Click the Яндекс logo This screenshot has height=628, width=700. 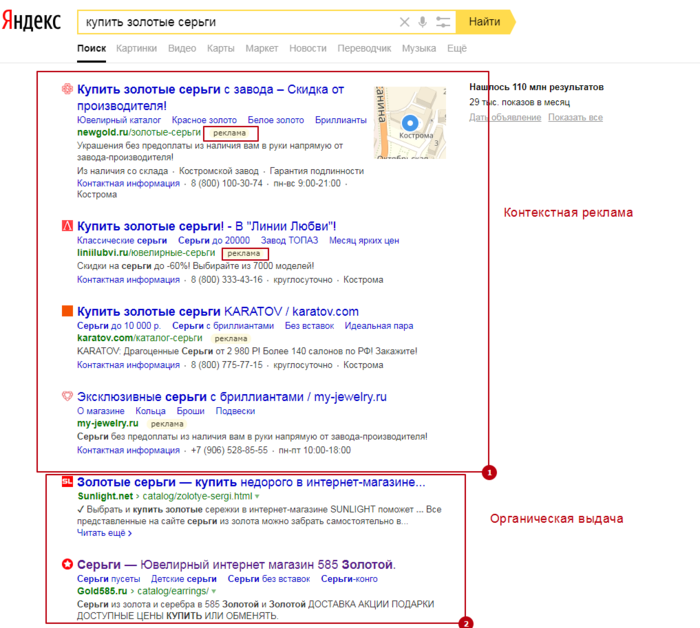click(31, 21)
